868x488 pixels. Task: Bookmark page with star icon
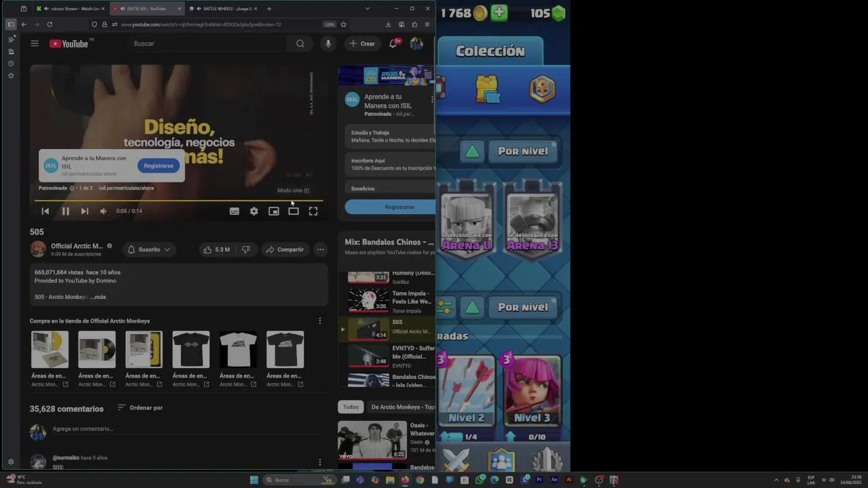(344, 24)
